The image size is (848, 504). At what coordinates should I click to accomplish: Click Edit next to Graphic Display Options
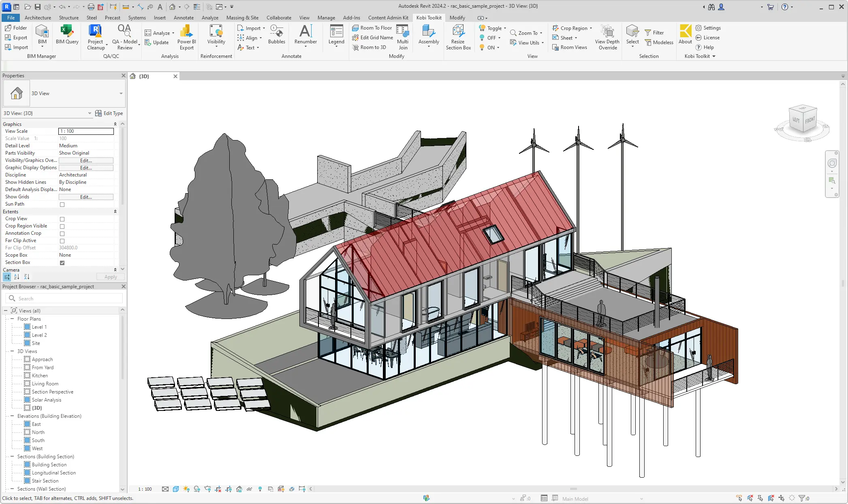pyautogui.click(x=86, y=168)
